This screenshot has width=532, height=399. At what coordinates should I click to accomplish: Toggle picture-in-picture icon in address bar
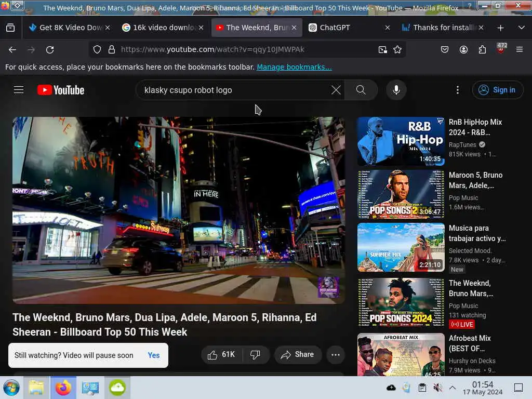(x=383, y=50)
